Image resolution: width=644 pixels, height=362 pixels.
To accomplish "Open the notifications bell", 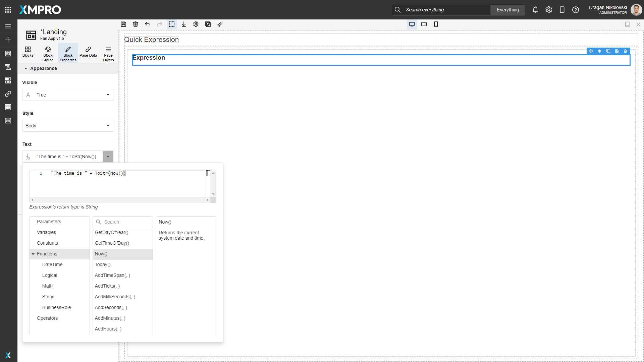I will 535,10.
